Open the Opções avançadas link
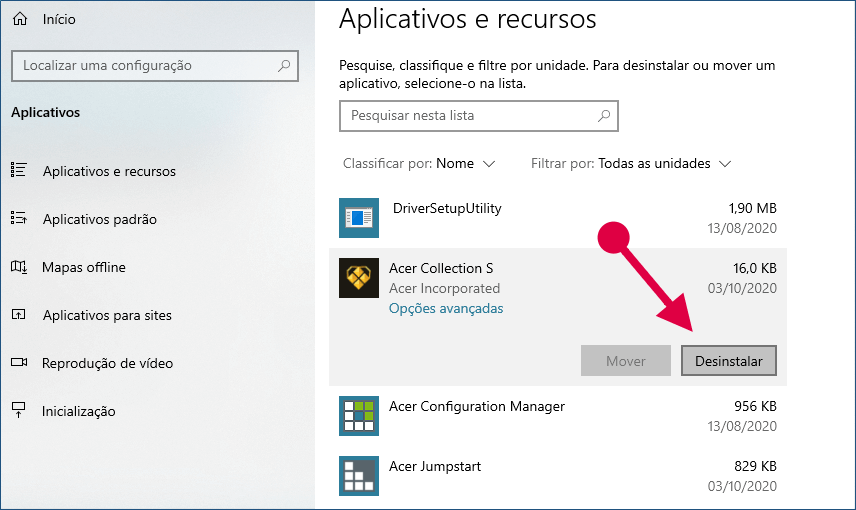Image resolution: width=856 pixels, height=510 pixels. 446,309
